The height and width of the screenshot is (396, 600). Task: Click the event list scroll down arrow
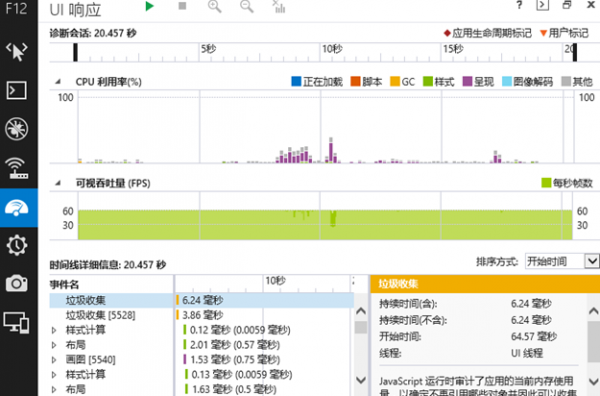(361, 380)
